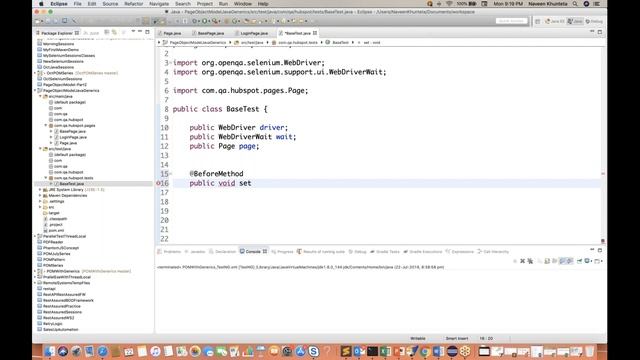Screen dimensions: 640x360
Task: Switch to the Debug perspective
Action: click(594, 21)
